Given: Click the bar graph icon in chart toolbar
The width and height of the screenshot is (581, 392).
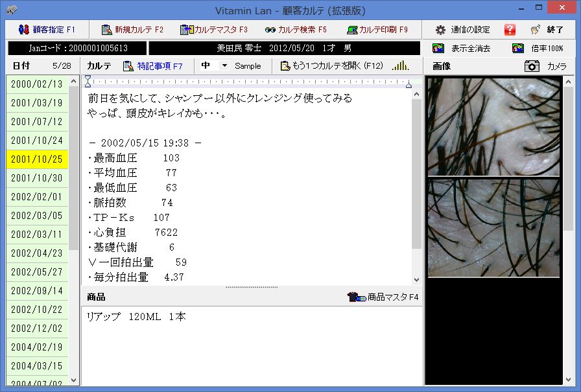Looking at the screenshot, I should [400, 65].
